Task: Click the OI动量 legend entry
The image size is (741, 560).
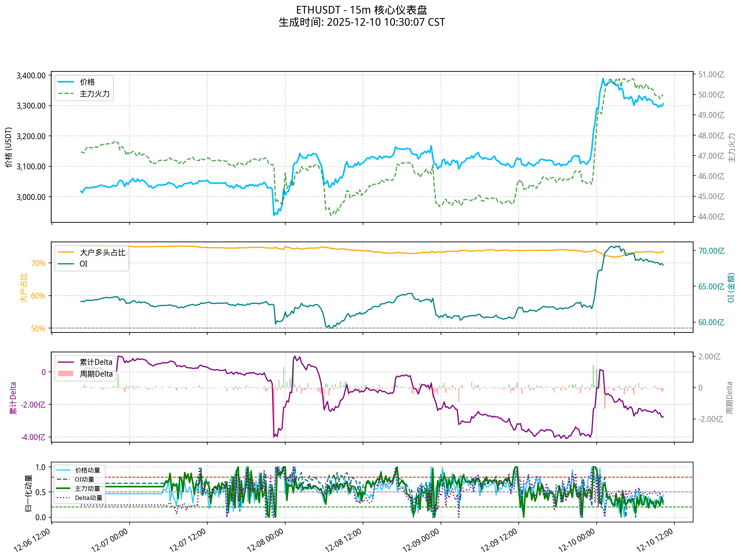Action: pyautogui.click(x=84, y=480)
